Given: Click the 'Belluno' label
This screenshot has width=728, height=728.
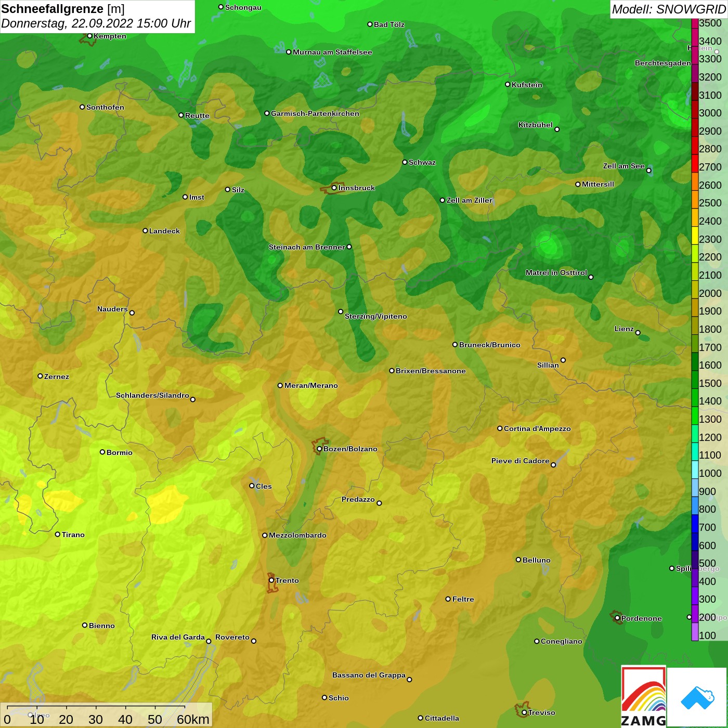Looking at the screenshot, I should [x=537, y=560].
